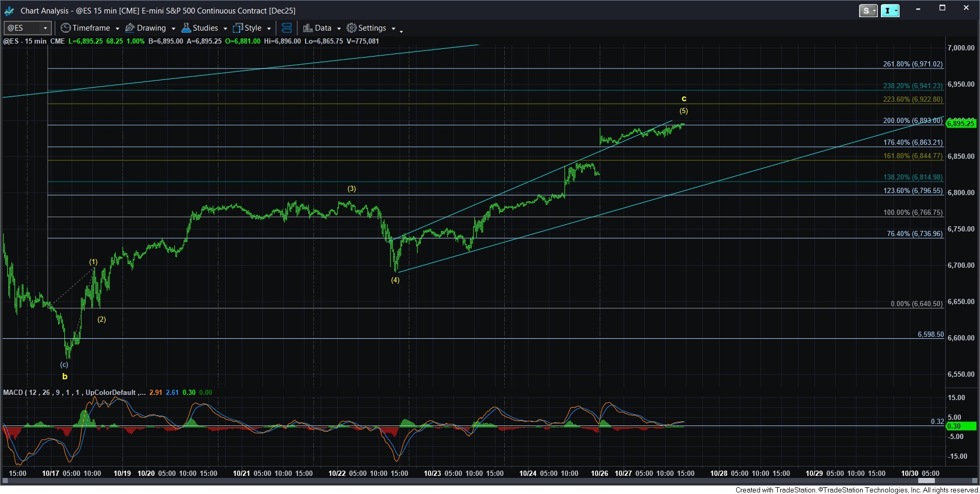This screenshot has width=980, height=494.
Task: Click the Drawing tools pencil icon
Action: point(130,28)
